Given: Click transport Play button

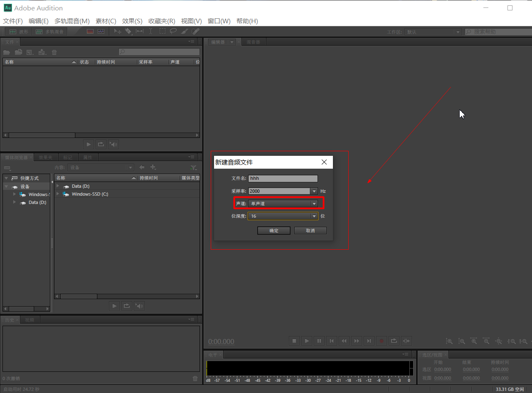Looking at the screenshot, I should click(x=307, y=341).
